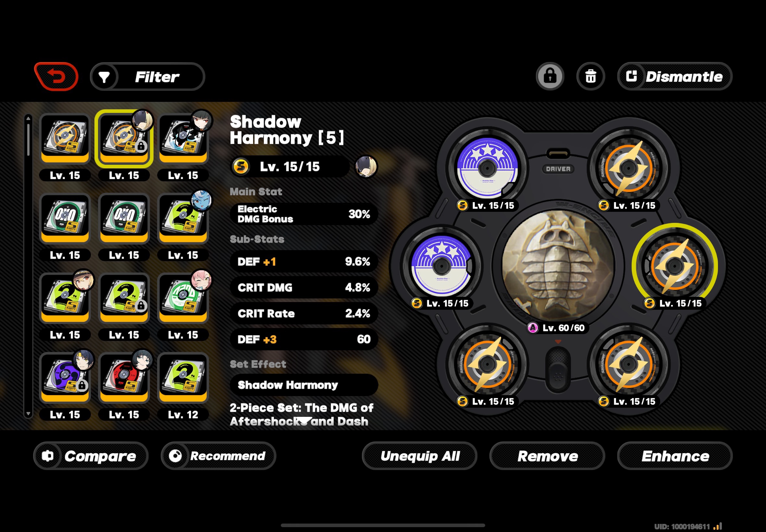766x532 pixels.
Task: Click the Remove button
Action: pyautogui.click(x=547, y=456)
